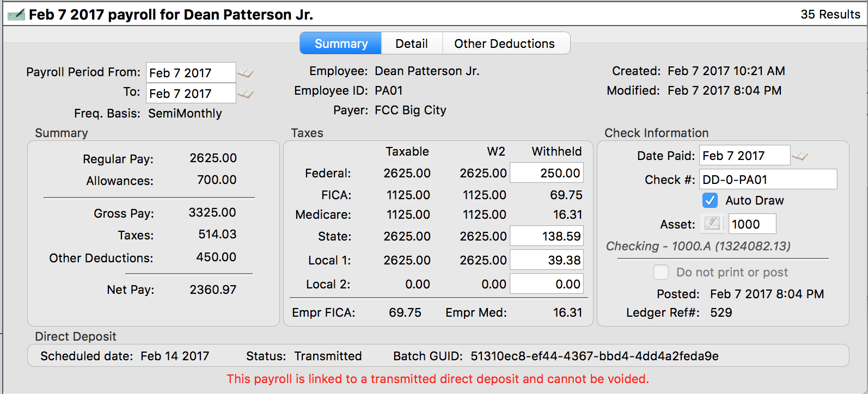Image resolution: width=868 pixels, height=394 pixels.
Task: Click the Payroll Period From date field
Action: [x=191, y=73]
